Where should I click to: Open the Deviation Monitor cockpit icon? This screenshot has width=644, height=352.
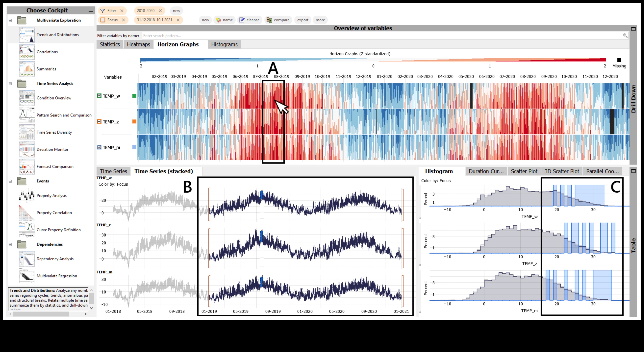click(26, 149)
